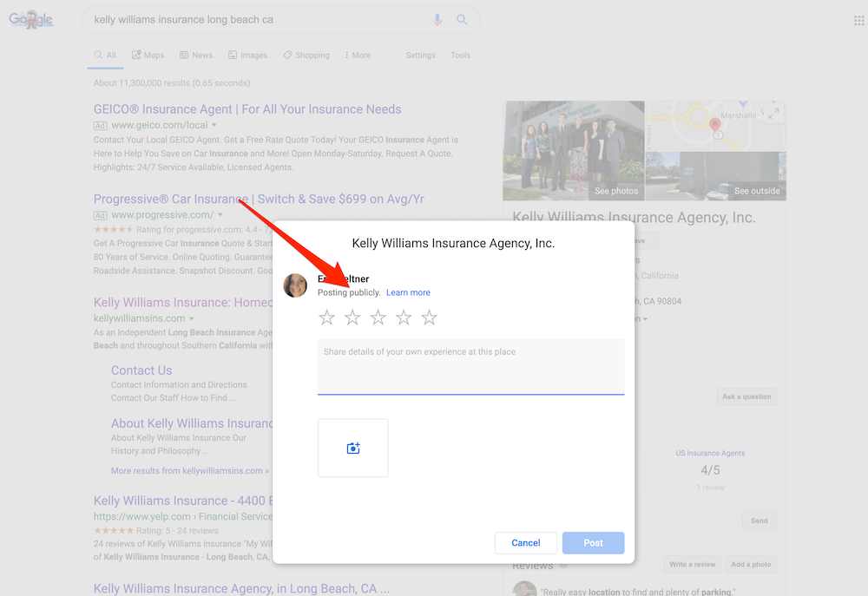
Task: Open the About Kelly Williams Insurance sitelink
Action: point(192,423)
